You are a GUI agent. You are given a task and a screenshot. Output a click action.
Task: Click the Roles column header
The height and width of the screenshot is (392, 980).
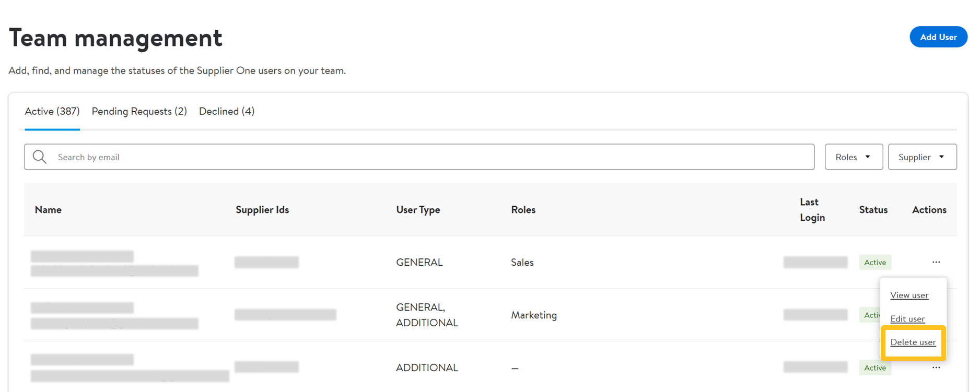coord(523,209)
